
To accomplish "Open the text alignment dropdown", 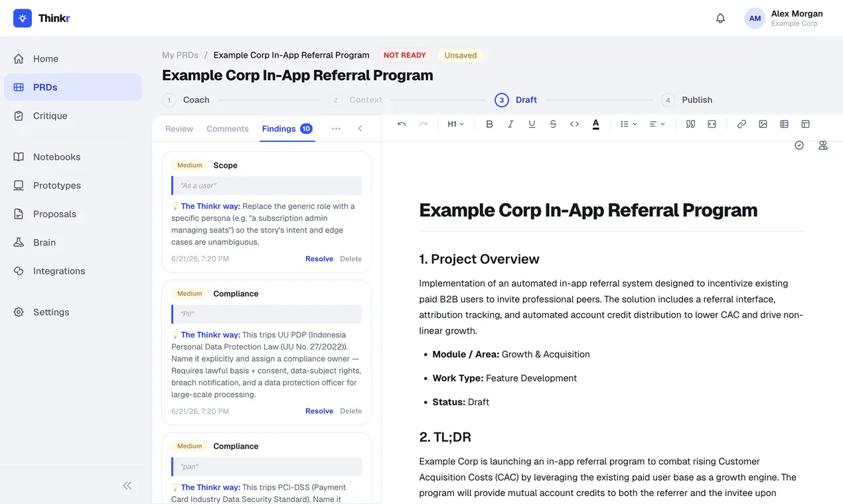I will pos(657,124).
